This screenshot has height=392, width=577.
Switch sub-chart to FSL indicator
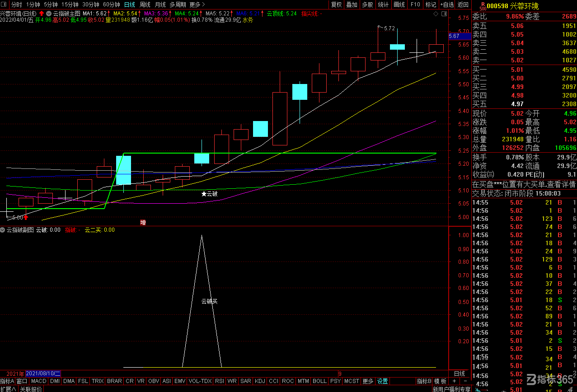point(83,381)
